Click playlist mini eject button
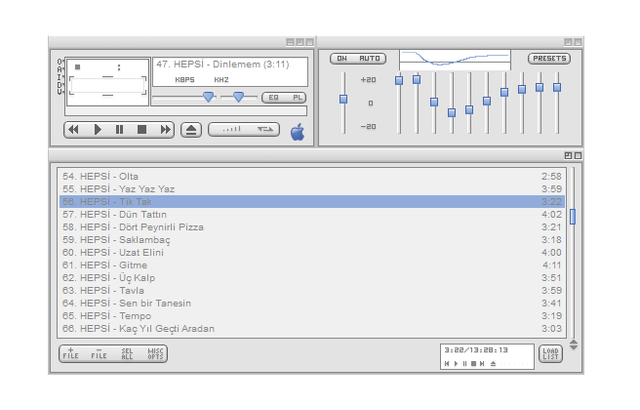Viewport: 640px width, 410px height. [493, 363]
